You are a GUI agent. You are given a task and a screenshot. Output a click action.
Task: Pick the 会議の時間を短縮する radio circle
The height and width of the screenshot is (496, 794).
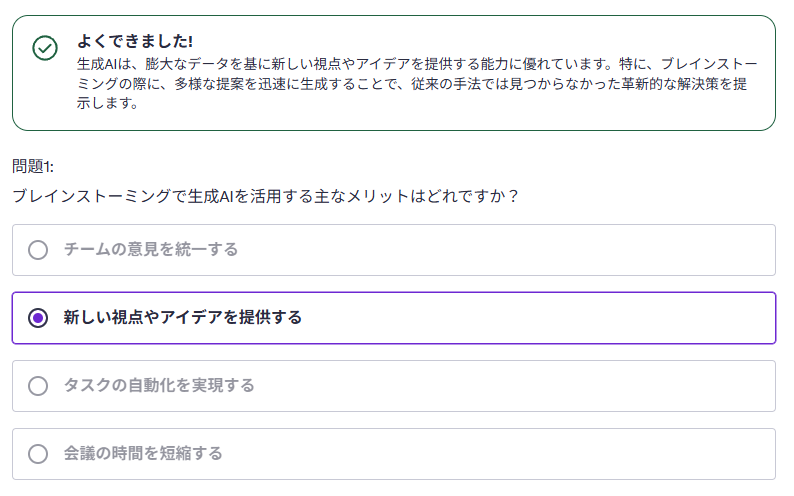tap(38, 454)
